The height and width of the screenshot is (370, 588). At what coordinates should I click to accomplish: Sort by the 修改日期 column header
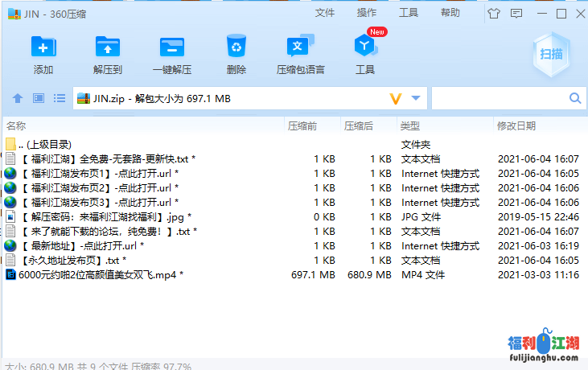(516, 125)
